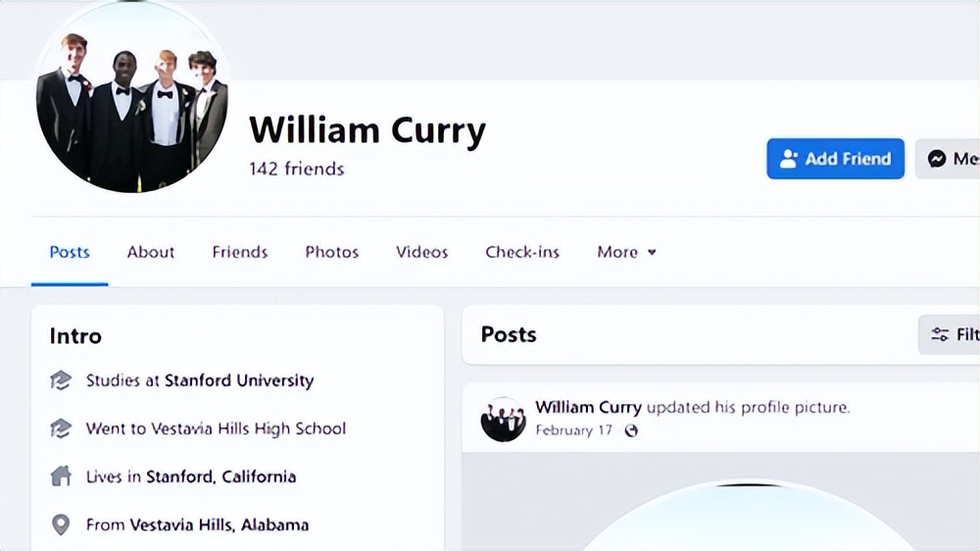The image size is (980, 551).
Task: Select the Videos tab
Action: (x=421, y=252)
